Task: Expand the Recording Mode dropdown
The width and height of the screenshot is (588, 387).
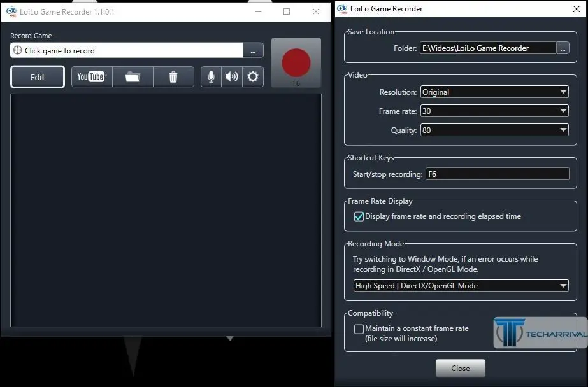Action: click(461, 285)
